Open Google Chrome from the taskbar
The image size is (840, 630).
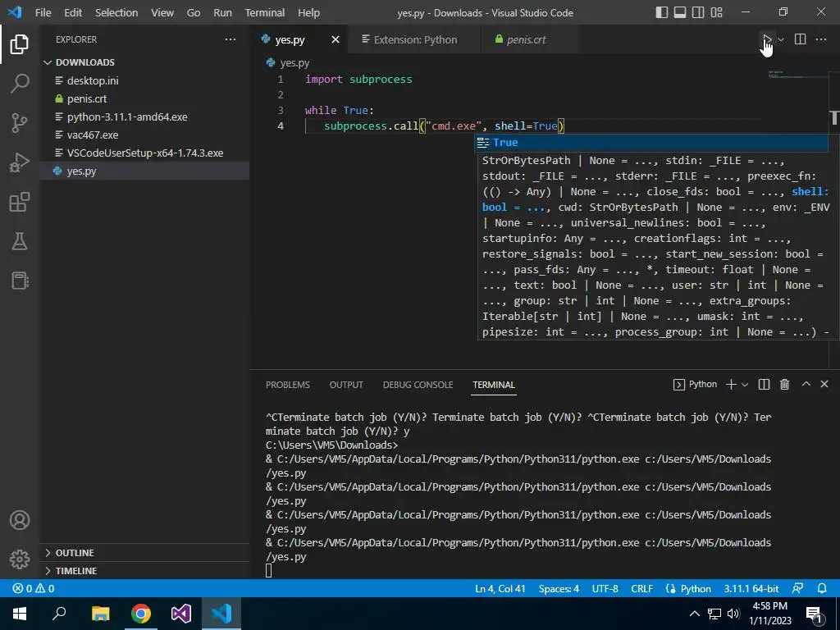pos(141,614)
